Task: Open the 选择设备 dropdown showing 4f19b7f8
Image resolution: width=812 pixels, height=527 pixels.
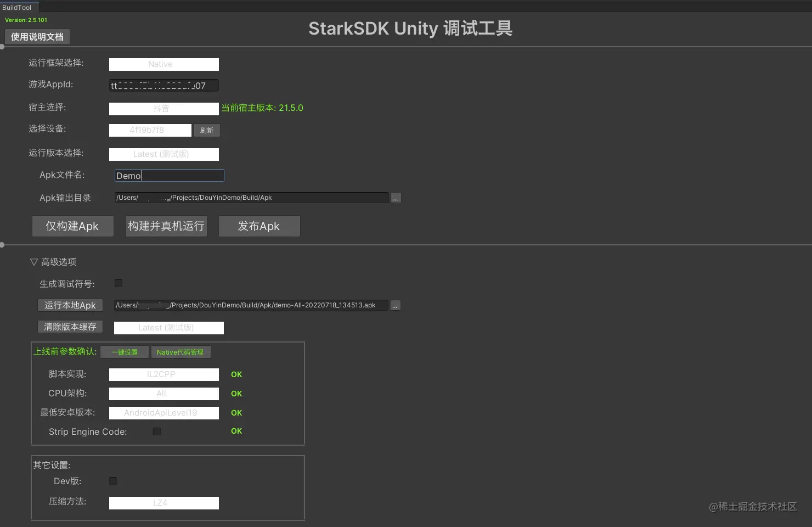Action: (150, 130)
